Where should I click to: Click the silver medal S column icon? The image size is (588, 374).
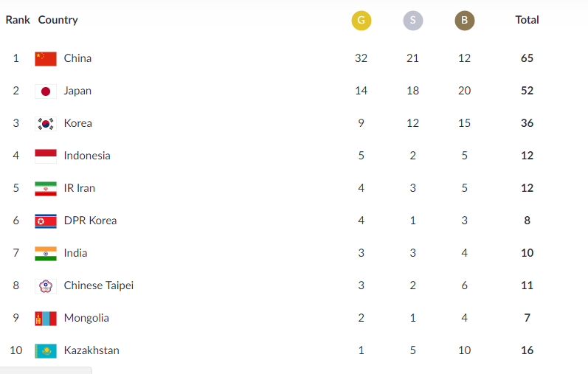pos(412,20)
